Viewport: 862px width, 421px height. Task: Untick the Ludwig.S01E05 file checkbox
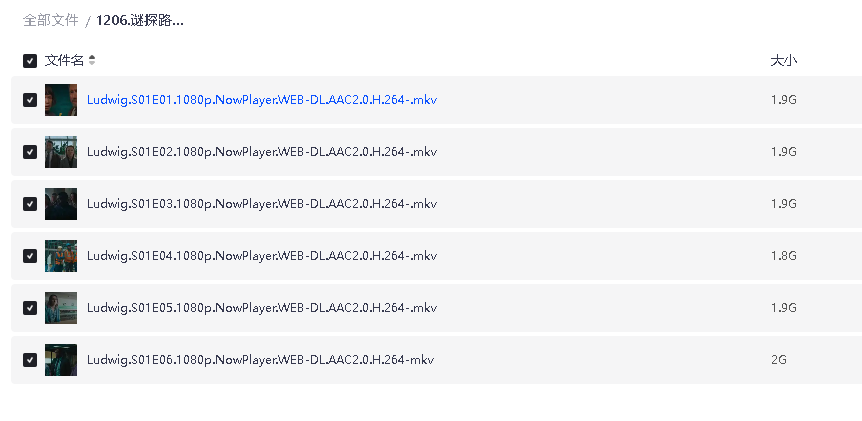[x=30, y=308]
